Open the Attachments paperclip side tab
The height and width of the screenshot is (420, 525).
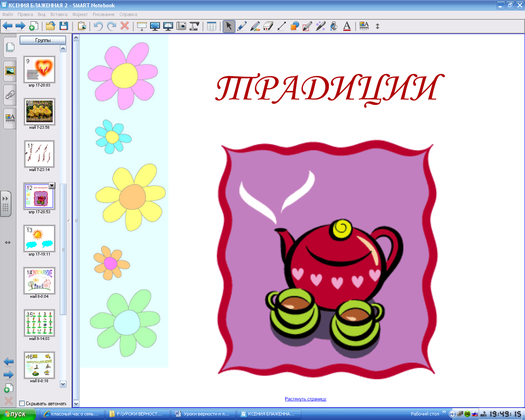pyautogui.click(x=10, y=95)
